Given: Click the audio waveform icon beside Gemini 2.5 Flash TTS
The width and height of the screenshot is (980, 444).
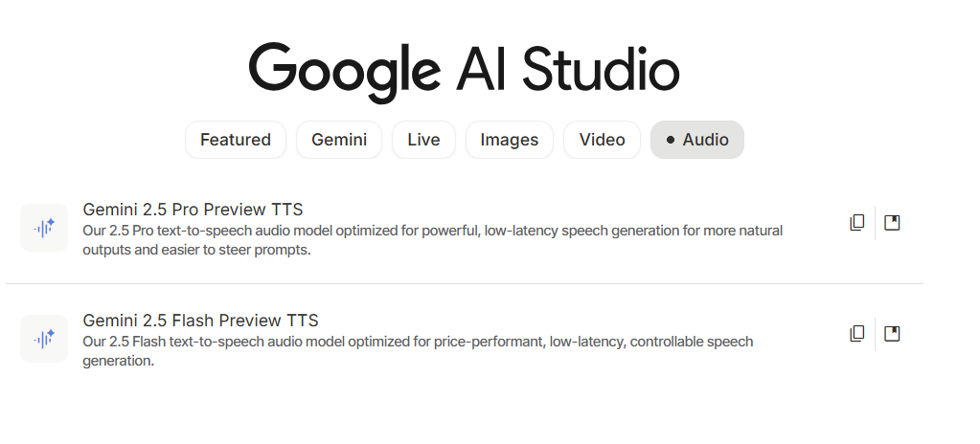Looking at the screenshot, I should pyautogui.click(x=44, y=339).
